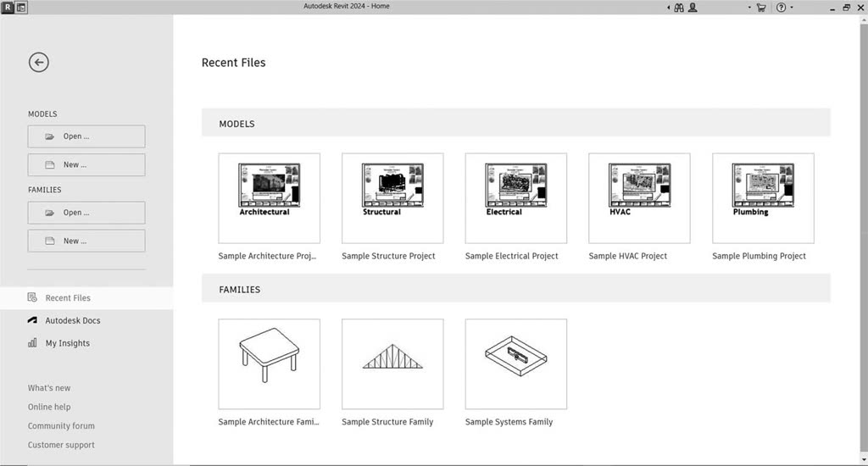This screenshot has height=466, width=868.
Task: Open Sample Structure Family truss thumbnail
Action: pyautogui.click(x=392, y=363)
